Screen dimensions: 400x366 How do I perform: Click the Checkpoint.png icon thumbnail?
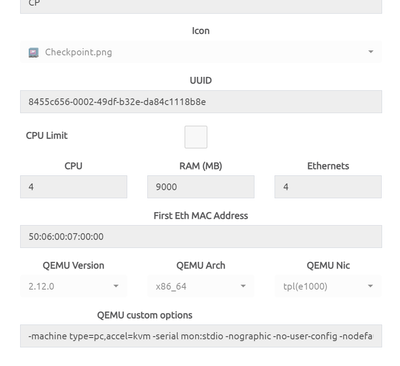click(x=33, y=53)
